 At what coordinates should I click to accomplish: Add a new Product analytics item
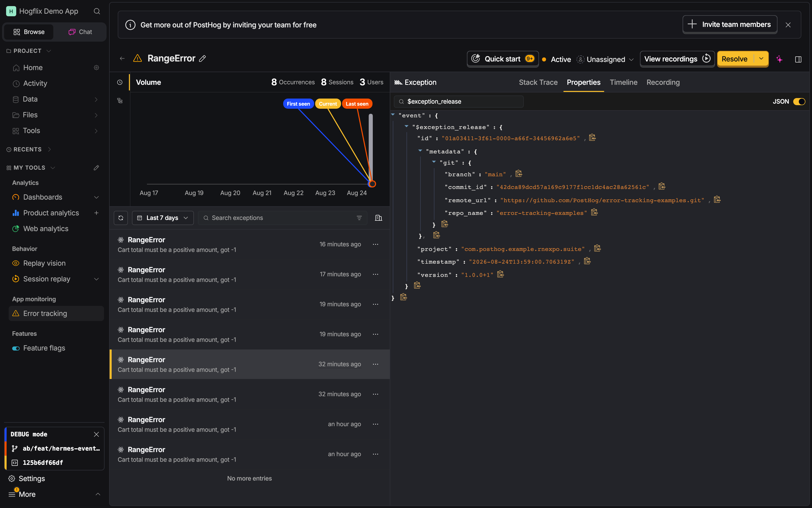pyautogui.click(x=96, y=213)
